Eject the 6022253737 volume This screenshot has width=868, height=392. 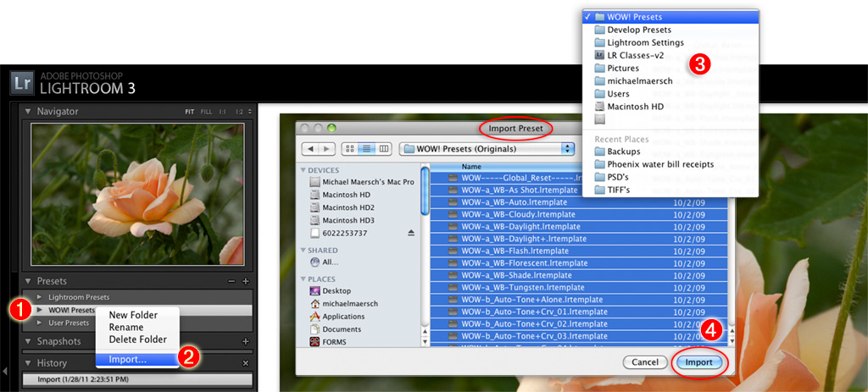click(411, 234)
